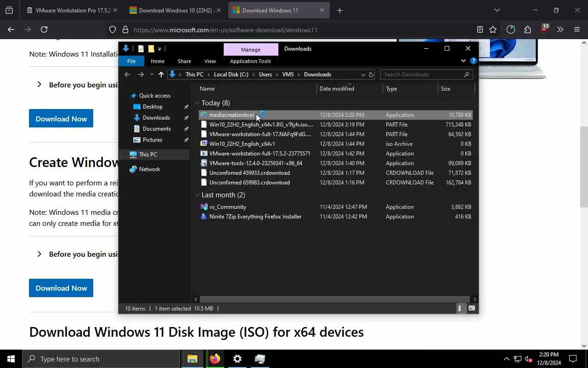Open Application Tools ribbon tab
588x368 pixels.
pos(250,61)
